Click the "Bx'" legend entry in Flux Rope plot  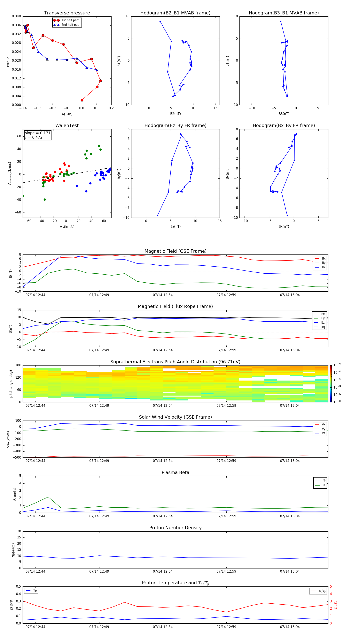[x=320, y=314]
